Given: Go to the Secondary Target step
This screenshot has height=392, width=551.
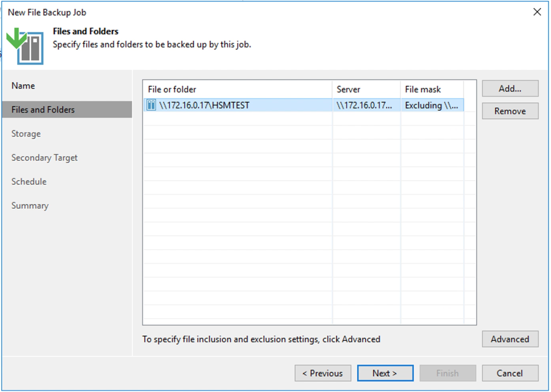Looking at the screenshot, I should point(44,158).
